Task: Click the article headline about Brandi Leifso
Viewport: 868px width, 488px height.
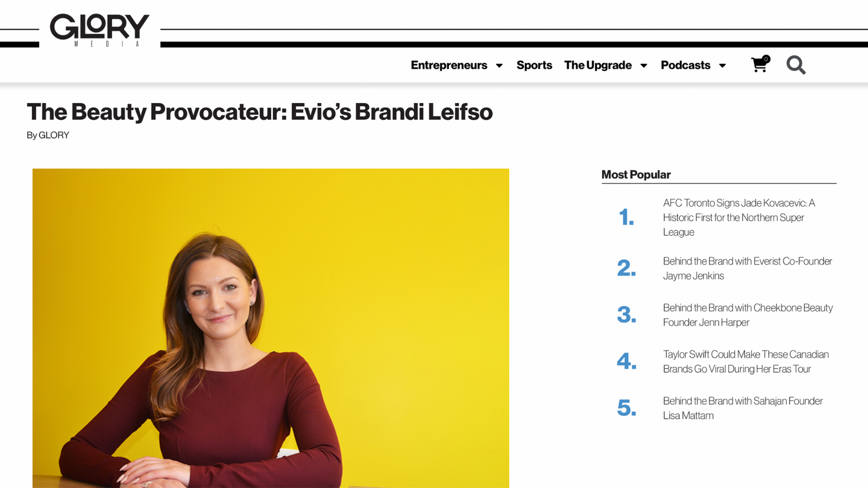Action: [259, 112]
